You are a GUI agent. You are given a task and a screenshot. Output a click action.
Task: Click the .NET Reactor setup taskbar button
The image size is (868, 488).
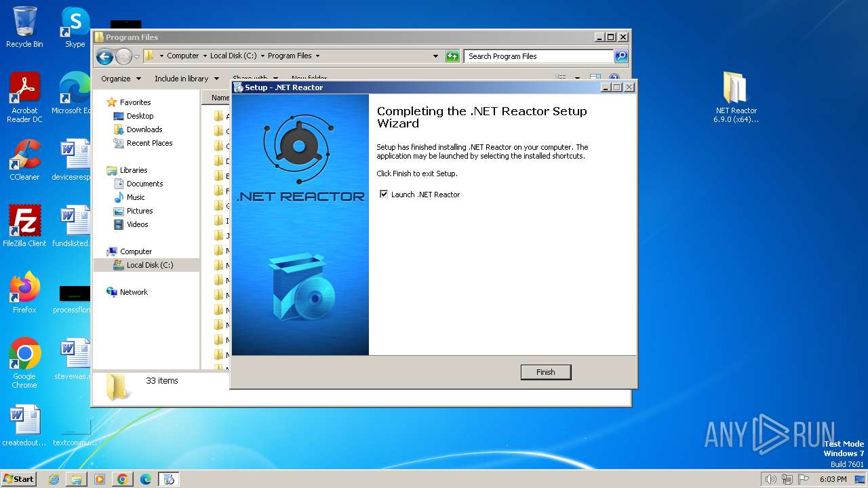click(169, 479)
